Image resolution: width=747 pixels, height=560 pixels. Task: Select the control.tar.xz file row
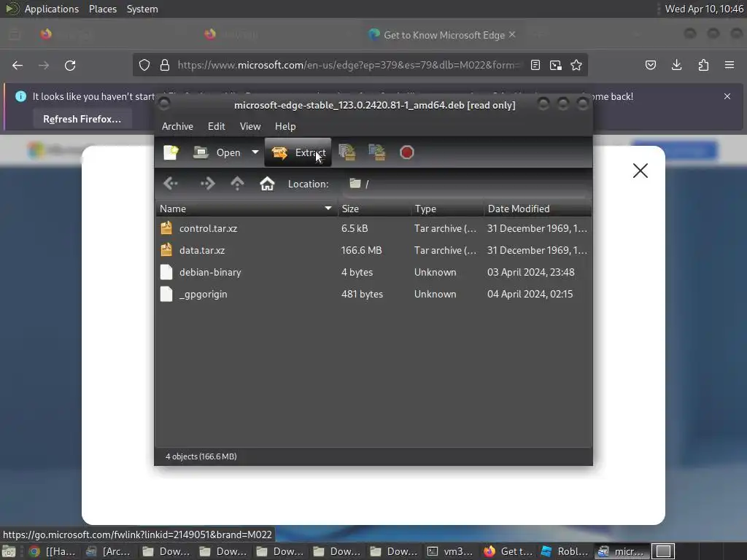click(x=373, y=228)
